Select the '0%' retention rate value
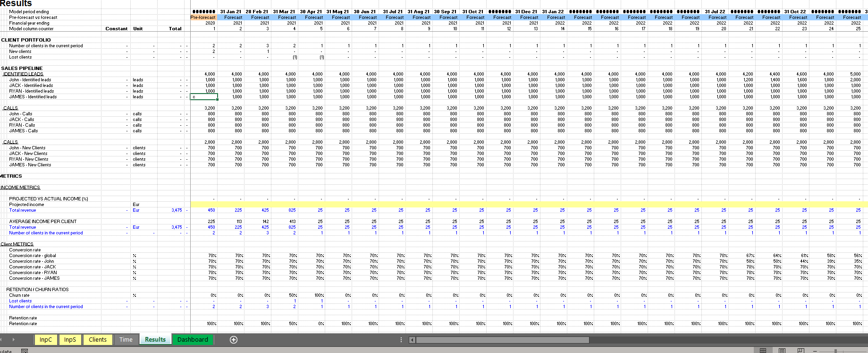 [321, 324]
